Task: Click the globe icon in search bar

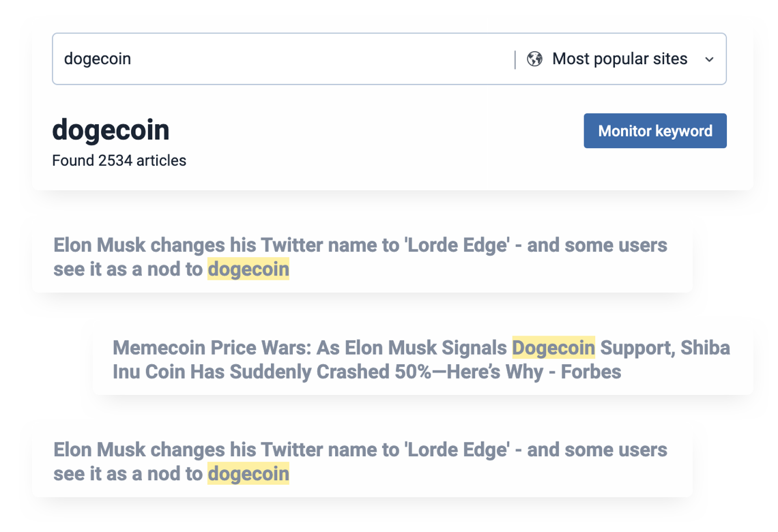Action: pyautogui.click(x=534, y=59)
